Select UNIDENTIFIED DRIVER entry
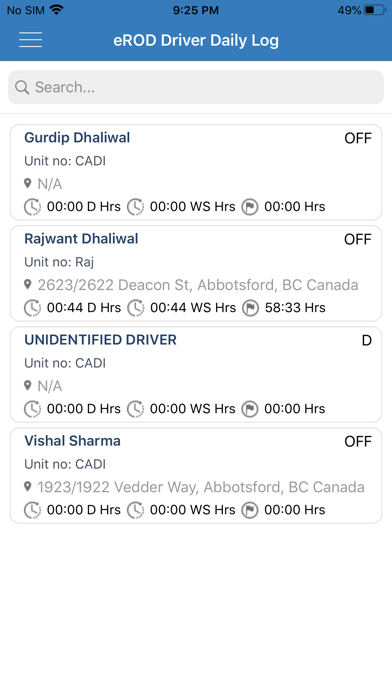 click(196, 375)
